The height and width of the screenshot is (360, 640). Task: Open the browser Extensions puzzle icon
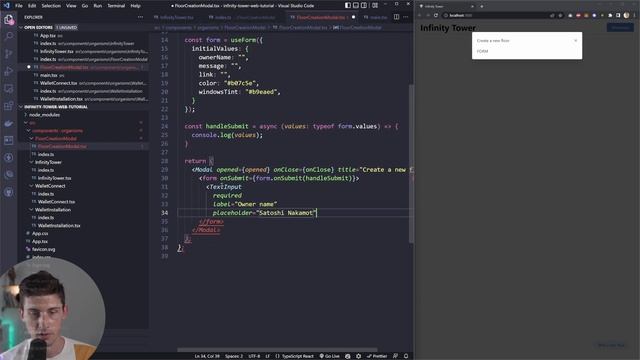[610, 16]
